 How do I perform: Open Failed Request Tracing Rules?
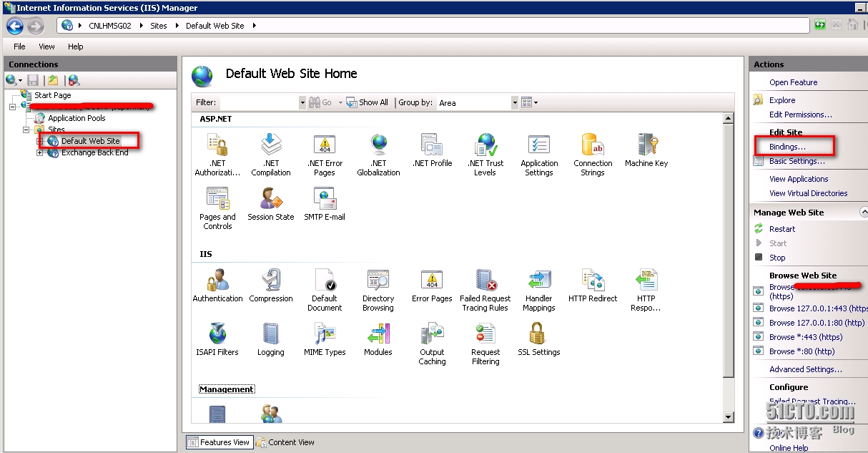click(485, 290)
